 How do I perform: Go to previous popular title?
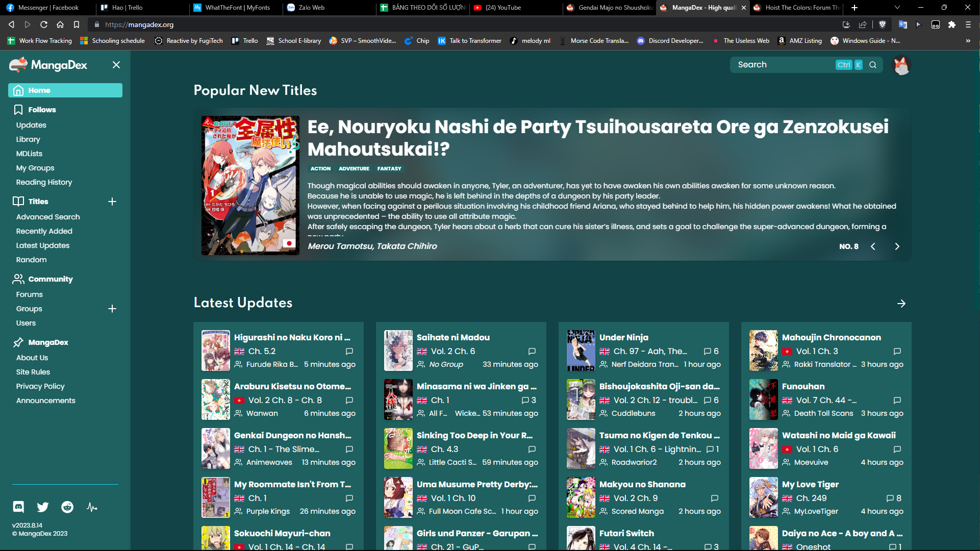(x=873, y=246)
